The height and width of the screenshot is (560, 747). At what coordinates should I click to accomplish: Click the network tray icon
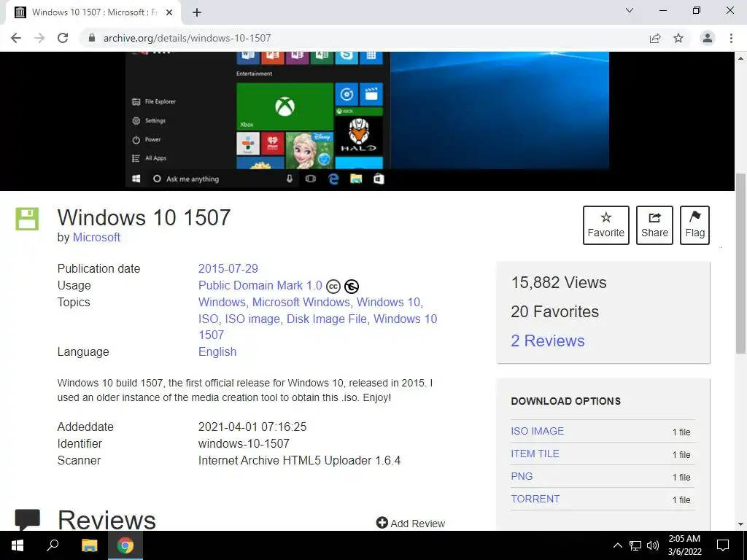pos(635,545)
